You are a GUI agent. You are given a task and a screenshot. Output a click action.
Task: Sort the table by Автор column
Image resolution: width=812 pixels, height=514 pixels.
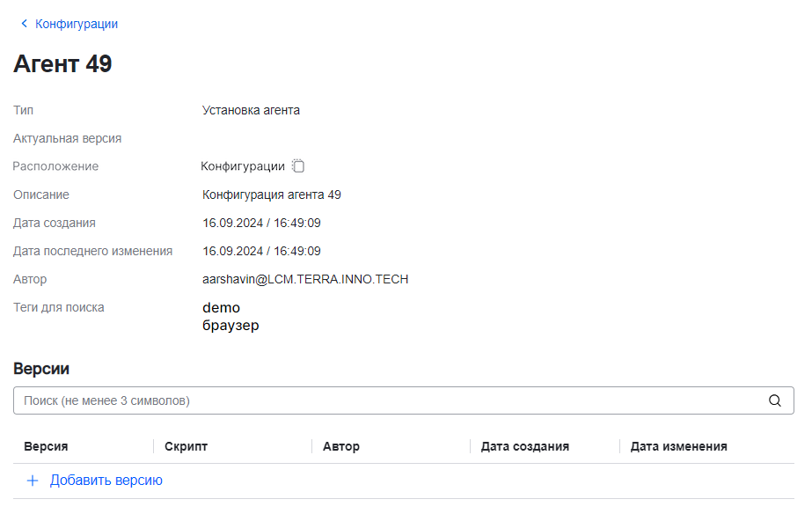tap(341, 446)
